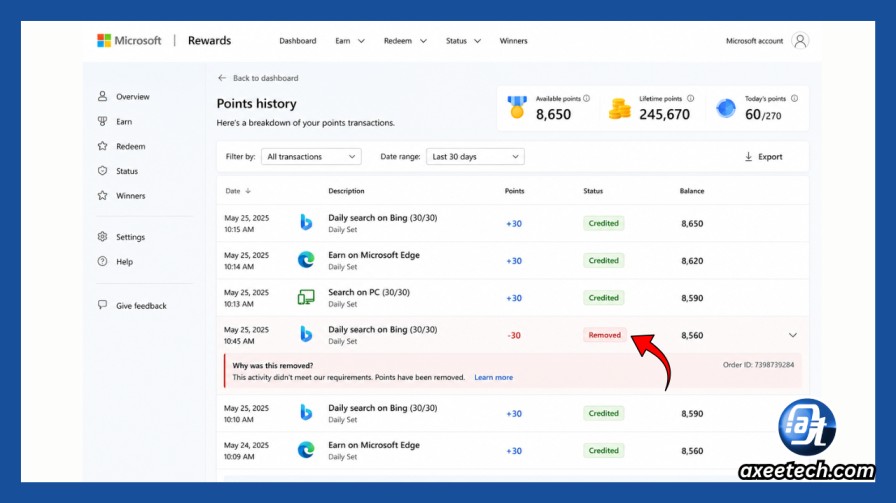Open Winners in the top navigation
This screenshot has width=896, height=503.
(513, 41)
